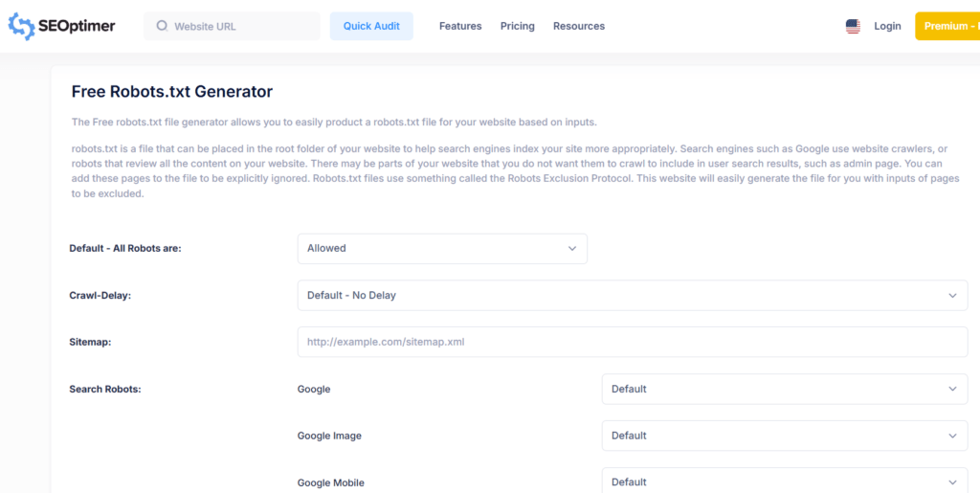Click the Crawl-Delay dropdown chevron arrow

tap(952, 296)
